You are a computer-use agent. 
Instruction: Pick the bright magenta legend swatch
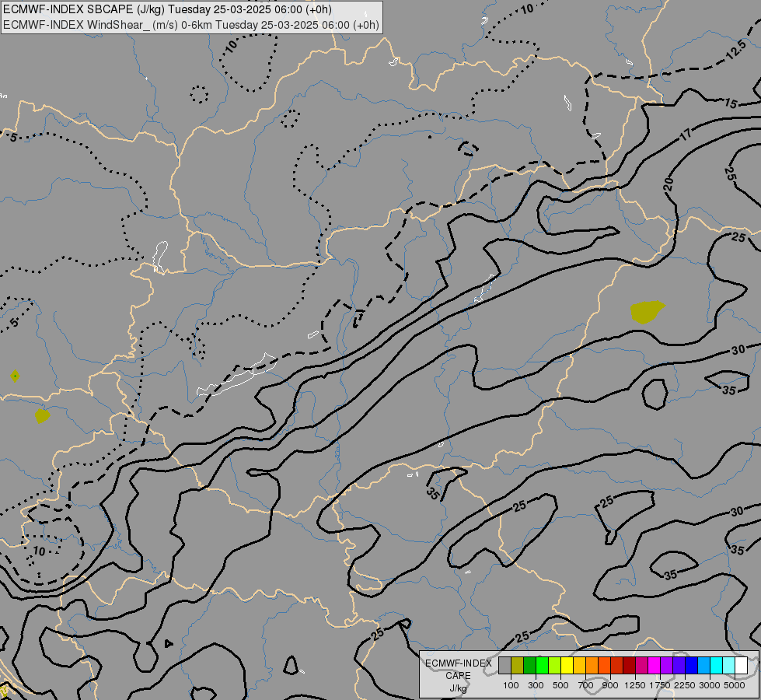[655, 666]
